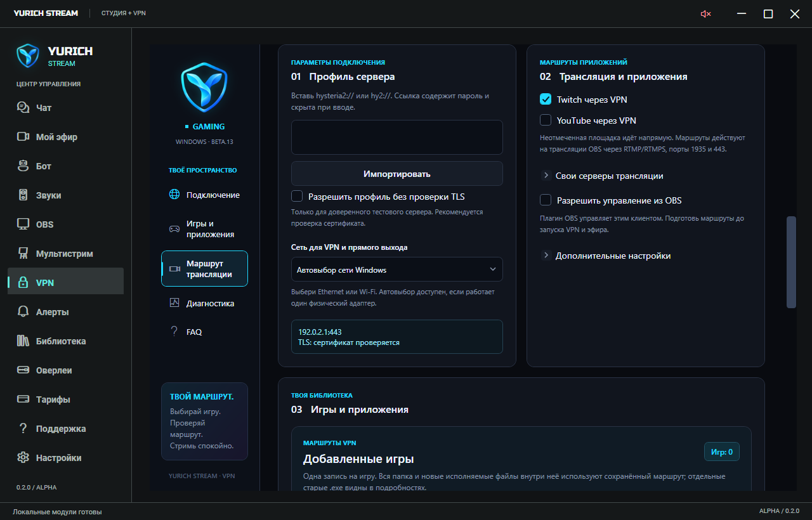Click the OBS monitor icon
Viewport: 812px width, 520px height.
pos(23,224)
